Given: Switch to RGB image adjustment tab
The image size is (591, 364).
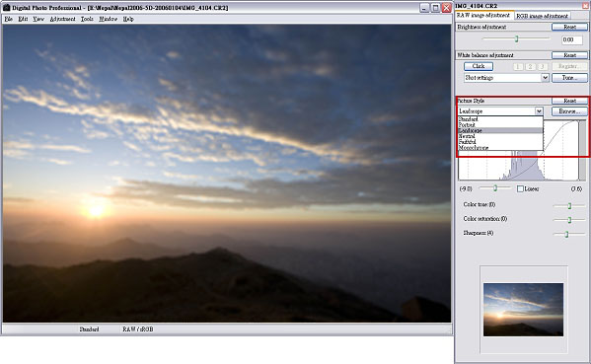Looking at the screenshot, I should tap(542, 16).
